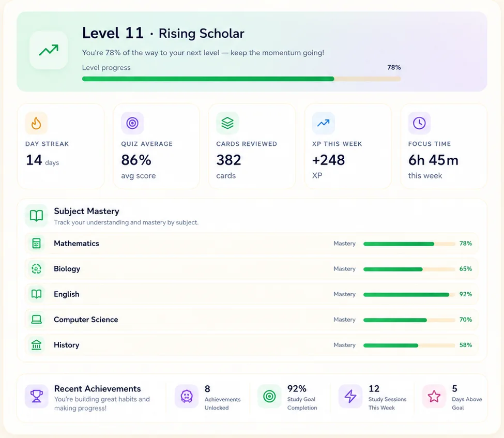
Task: Click the 8 Achievements Unlocked badge icon
Action: pos(187,396)
